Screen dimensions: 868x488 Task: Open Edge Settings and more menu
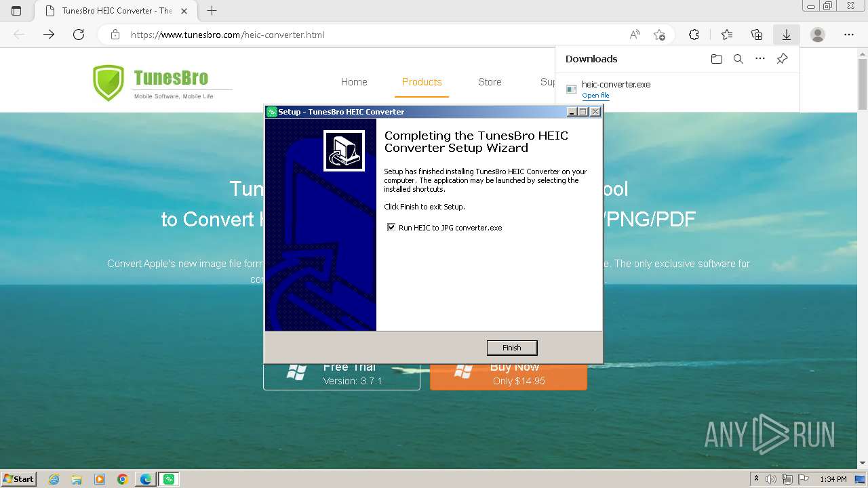pos(849,35)
